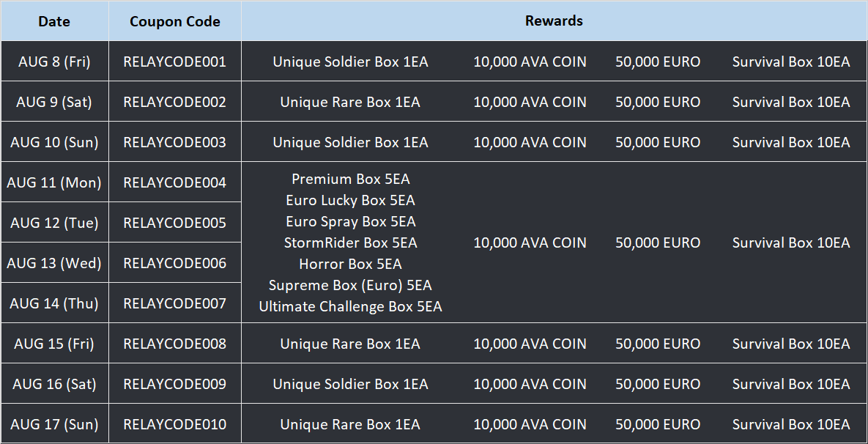Select the RELAYCODE005 cell
Screen dimensions: 868x444
pyautogui.click(x=175, y=223)
